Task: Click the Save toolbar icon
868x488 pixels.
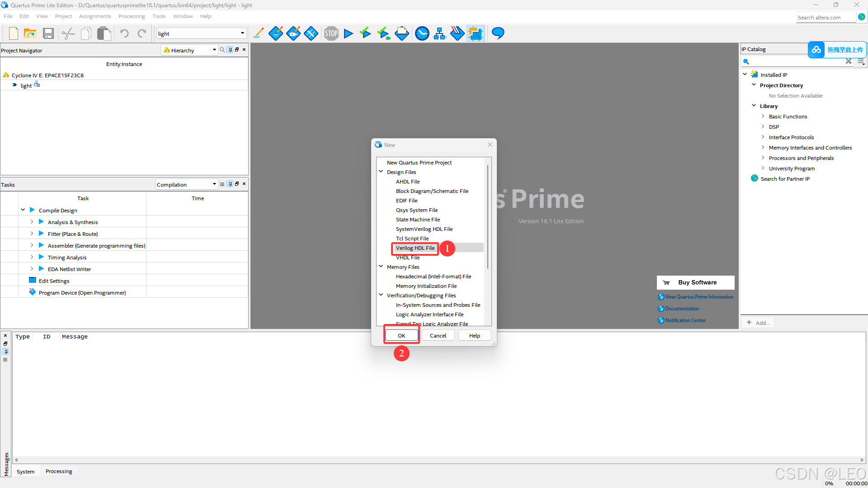Action: point(48,33)
